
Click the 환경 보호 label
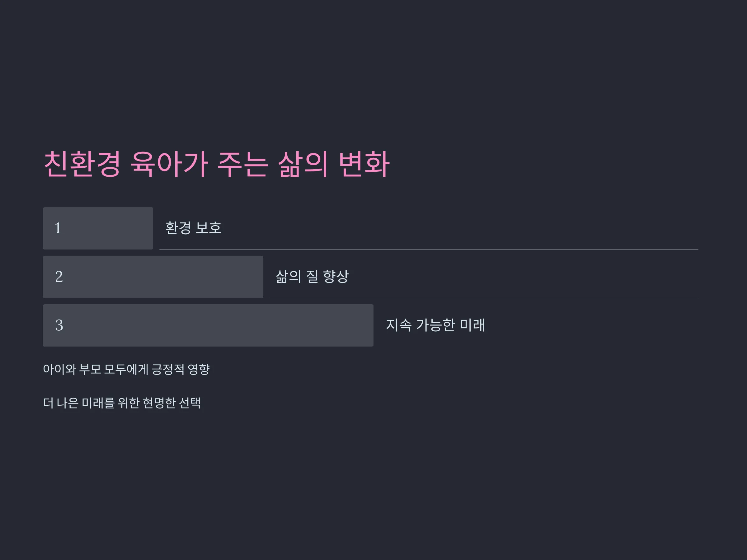193,228
